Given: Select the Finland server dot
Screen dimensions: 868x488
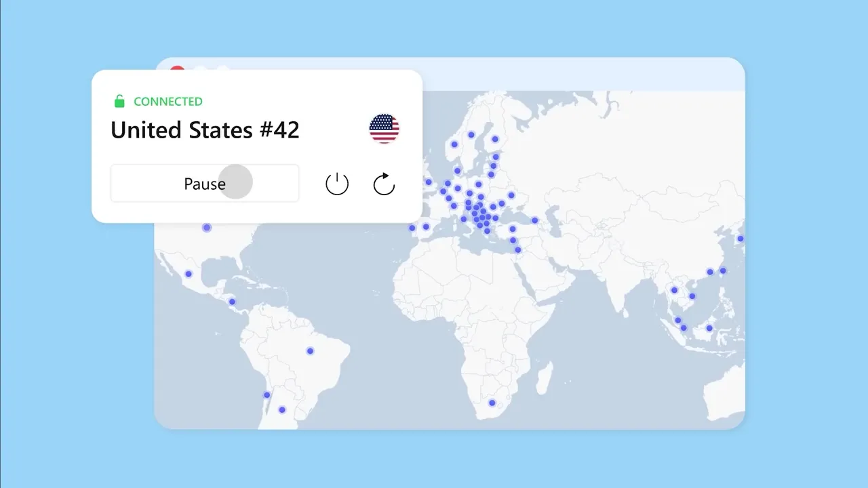Looking at the screenshot, I should pos(495,139).
